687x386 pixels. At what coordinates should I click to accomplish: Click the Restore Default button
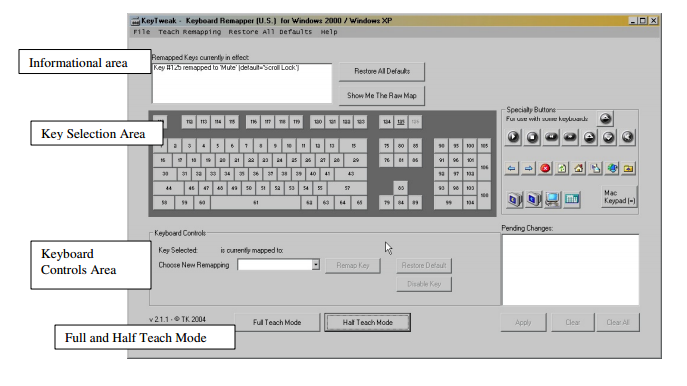tap(424, 266)
